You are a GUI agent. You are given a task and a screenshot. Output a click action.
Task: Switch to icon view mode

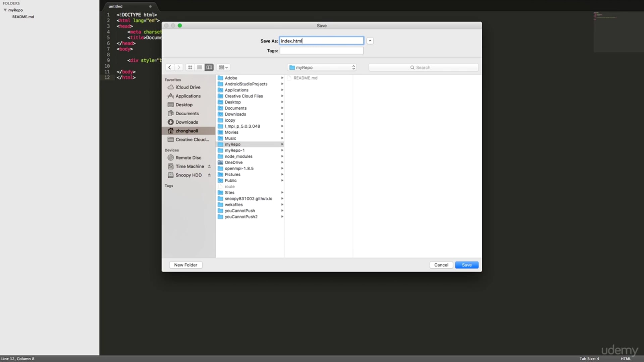click(x=190, y=67)
